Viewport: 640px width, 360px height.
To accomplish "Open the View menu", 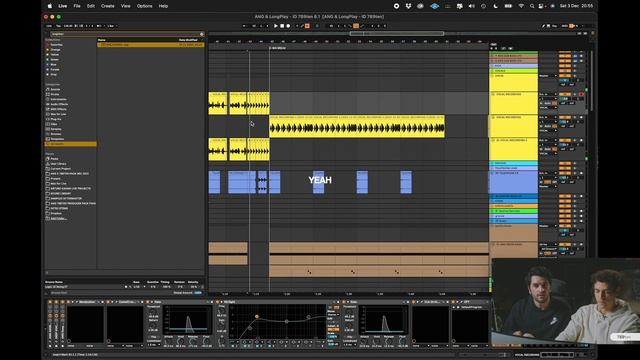I will tap(126, 6).
